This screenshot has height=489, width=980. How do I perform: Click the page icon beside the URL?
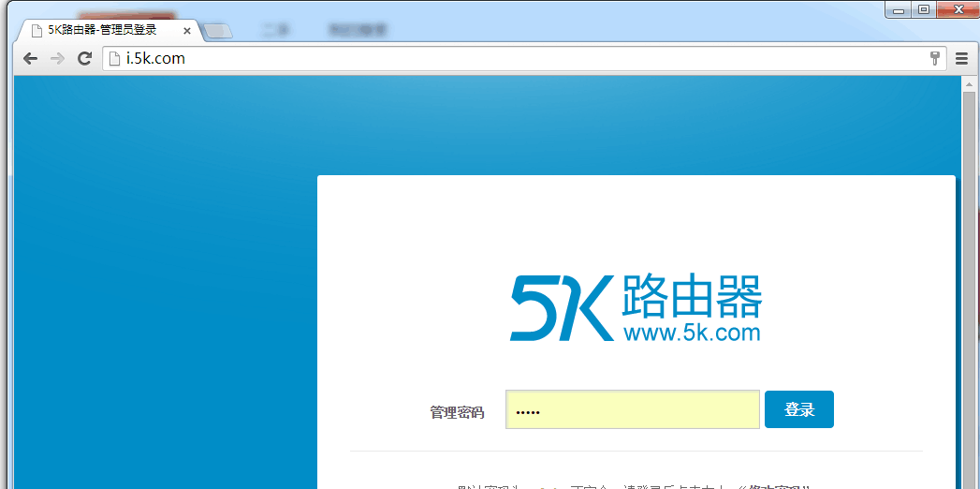pyautogui.click(x=114, y=59)
